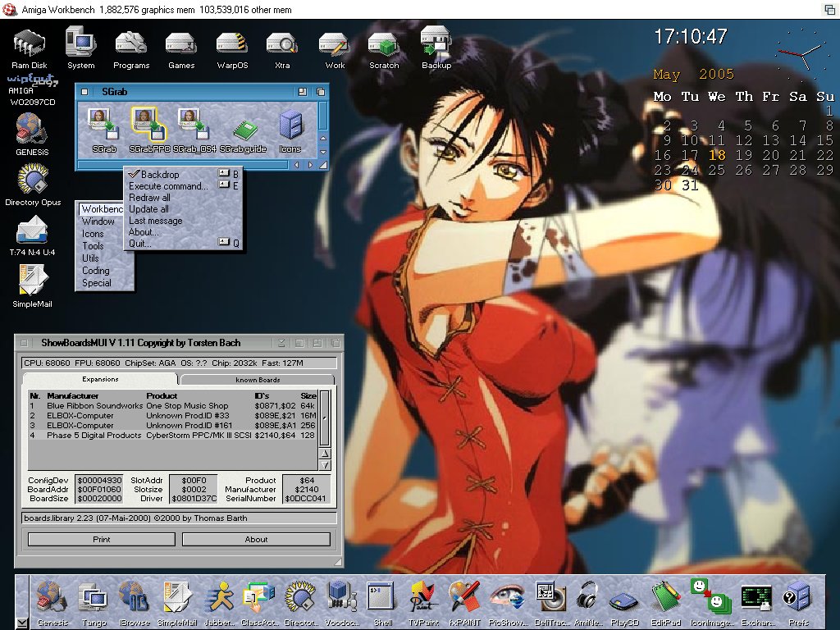Switch to the known Boards tab
Image resolution: width=840 pixels, height=630 pixels.
258,379
